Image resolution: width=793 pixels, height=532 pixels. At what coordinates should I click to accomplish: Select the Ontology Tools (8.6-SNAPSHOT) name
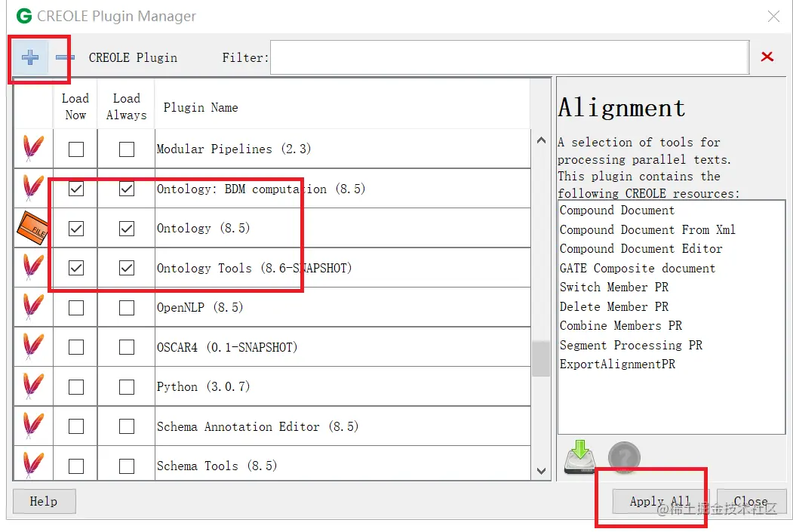(254, 268)
